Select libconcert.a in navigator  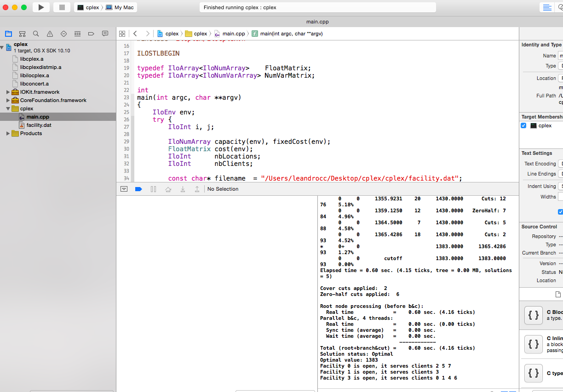[34, 84]
